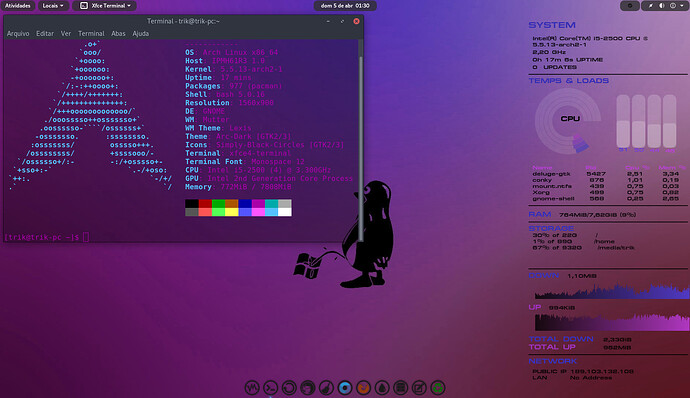Image resolution: width=690 pixels, height=398 pixels.
Task: Click the RAM usage line in Conky
Action: [582, 214]
